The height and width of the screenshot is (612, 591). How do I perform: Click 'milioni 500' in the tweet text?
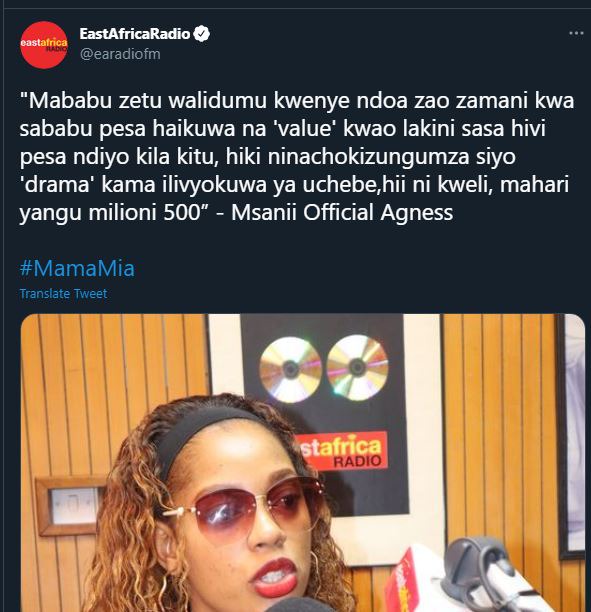tap(144, 213)
